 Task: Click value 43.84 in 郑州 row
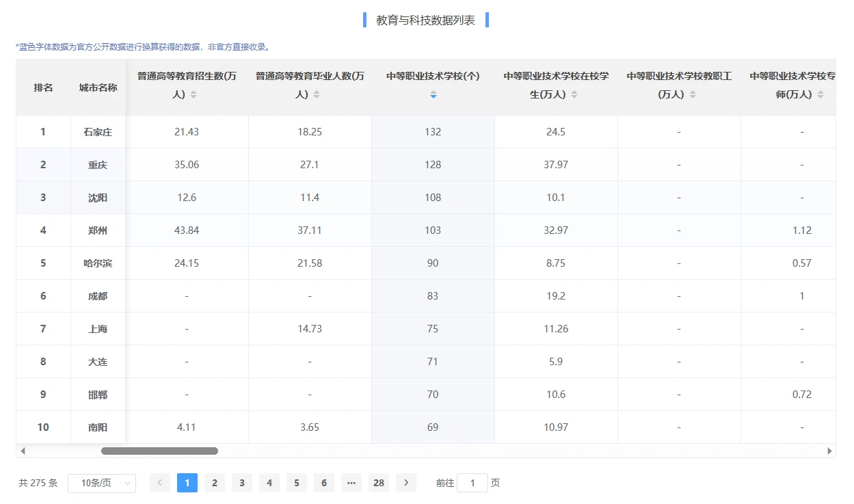187,230
